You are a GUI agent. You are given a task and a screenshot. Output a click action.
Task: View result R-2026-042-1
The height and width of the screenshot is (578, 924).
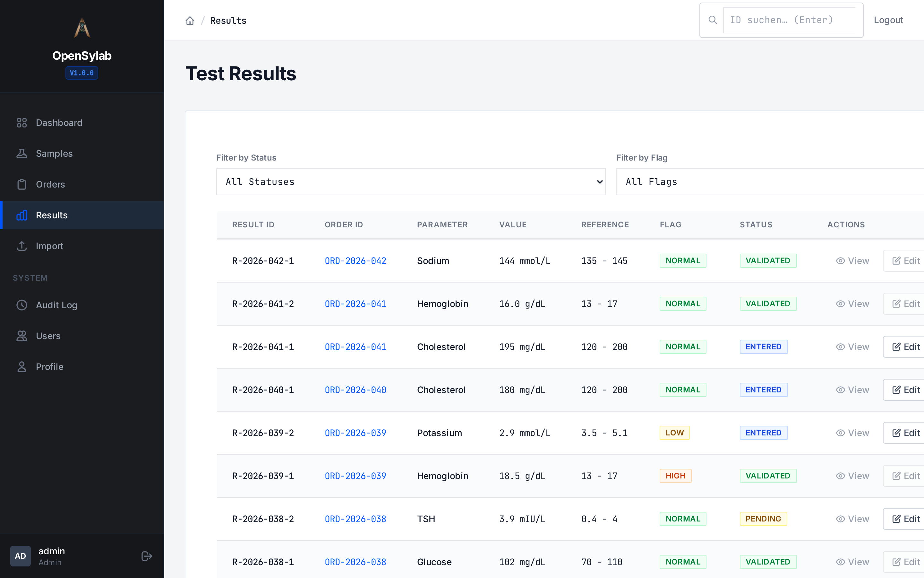[x=852, y=261]
